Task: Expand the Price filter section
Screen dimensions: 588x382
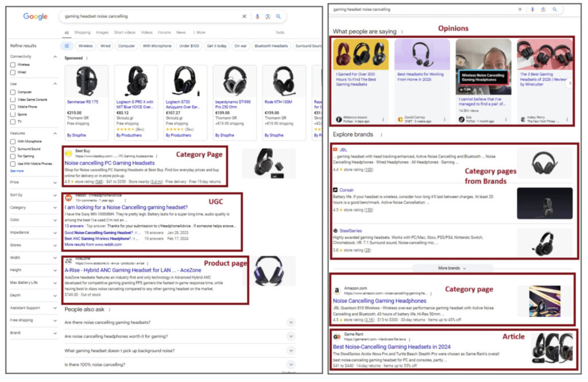Action: point(55,182)
